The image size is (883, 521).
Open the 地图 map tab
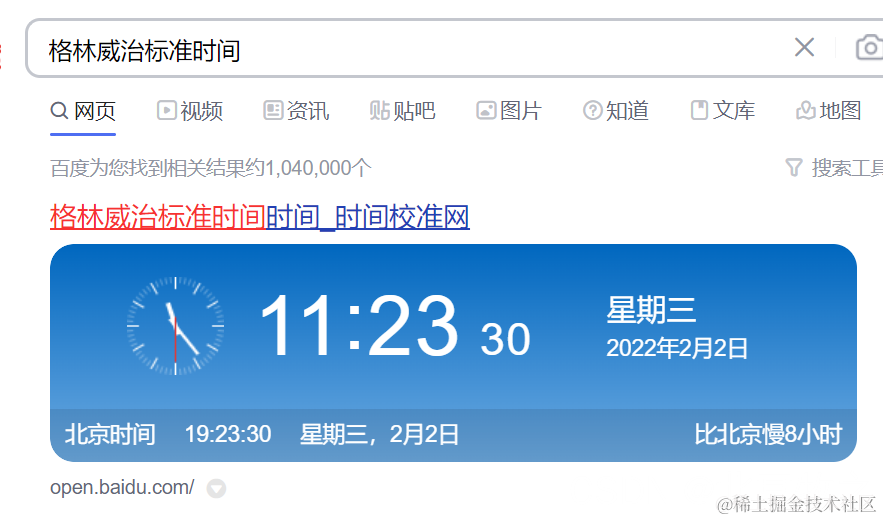829,111
